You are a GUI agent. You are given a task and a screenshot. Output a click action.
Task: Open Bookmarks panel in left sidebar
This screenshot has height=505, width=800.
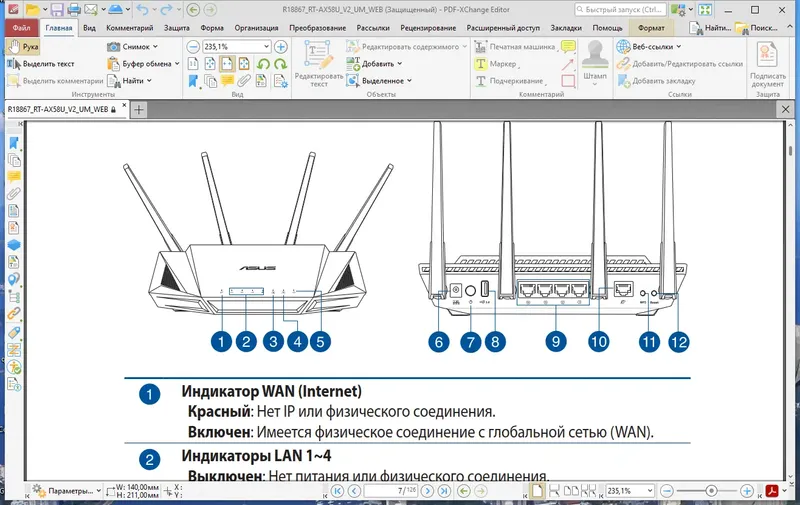point(14,143)
